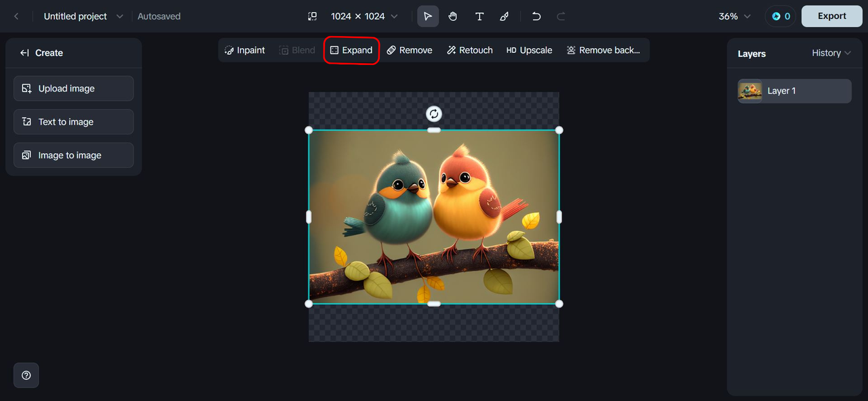Select the Brush drawing tool
Image resolution: width=868 pixels, height=401 pixels.
point(504,16)
